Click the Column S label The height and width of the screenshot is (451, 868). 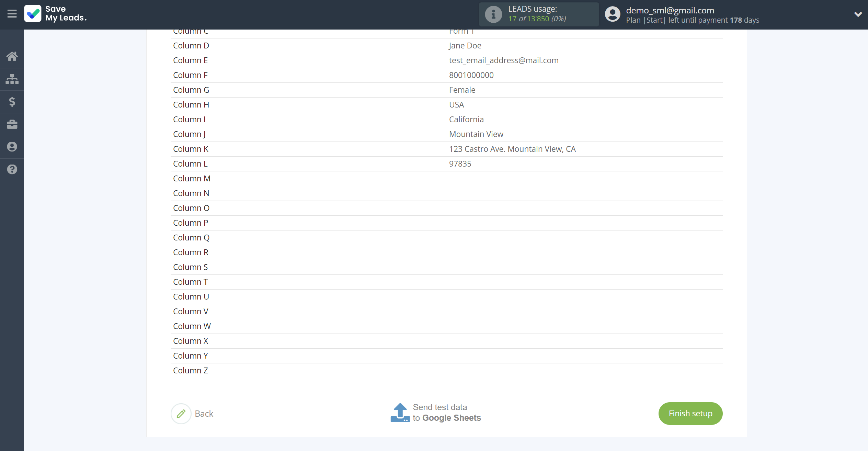(x=190, y=267)
